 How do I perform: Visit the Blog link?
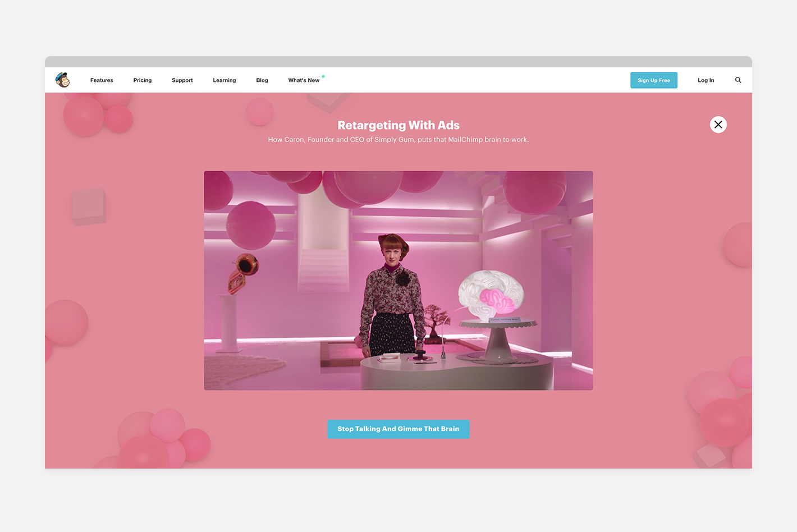tap(262, 80)
